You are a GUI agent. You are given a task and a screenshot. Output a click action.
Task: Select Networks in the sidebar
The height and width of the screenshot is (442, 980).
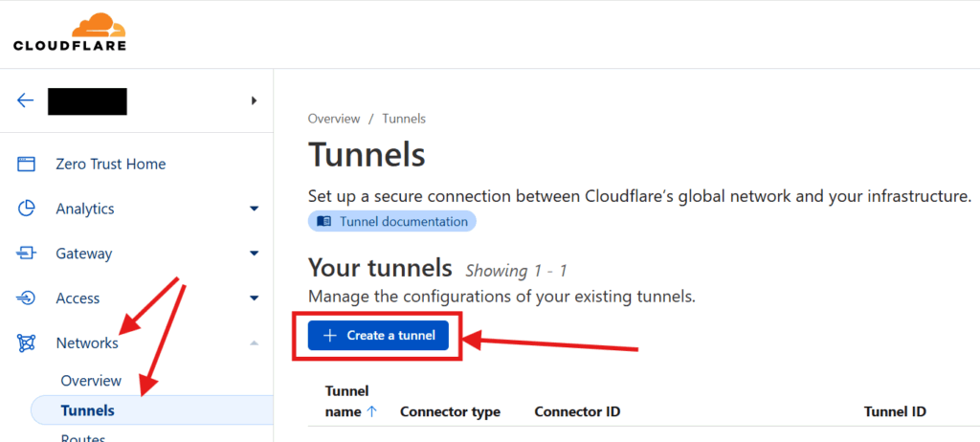(x=87, y=343)
